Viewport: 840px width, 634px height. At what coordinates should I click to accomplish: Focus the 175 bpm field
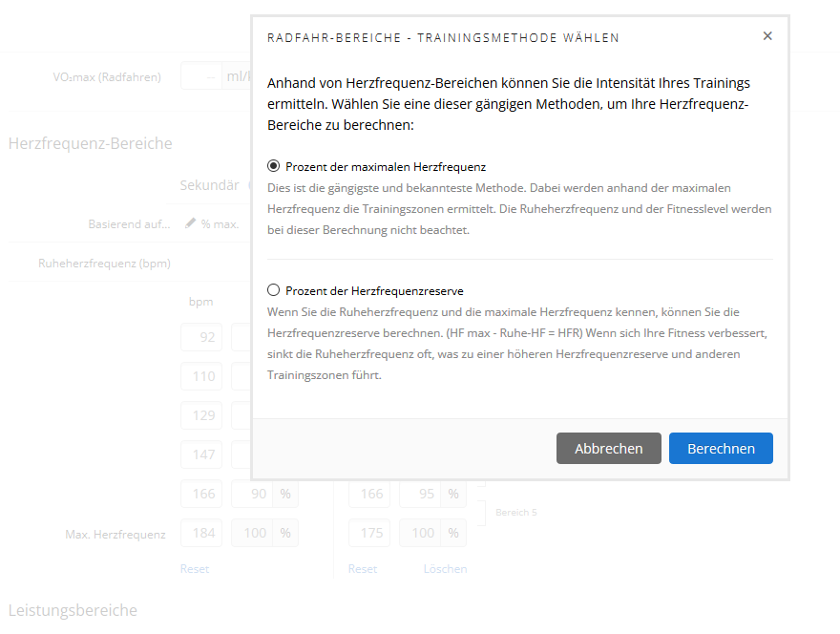coord(369,533)
